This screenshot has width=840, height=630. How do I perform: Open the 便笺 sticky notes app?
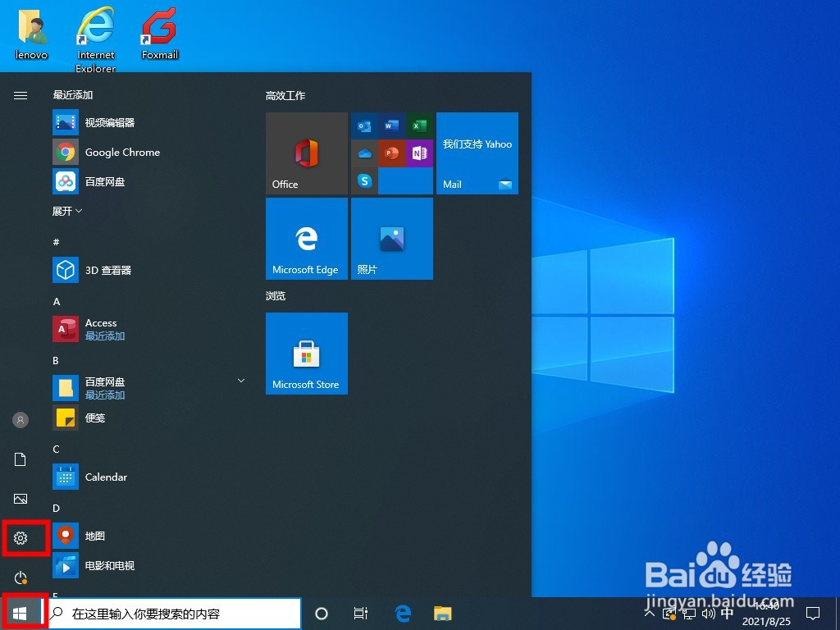(x=148, y=418)
